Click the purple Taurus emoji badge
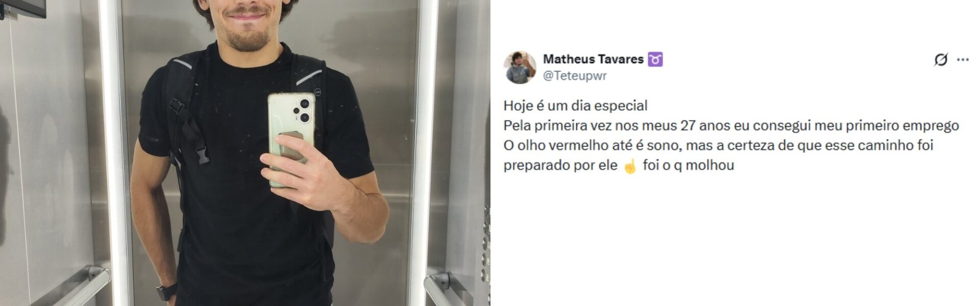980x306 pixels. tap(655, 59)
